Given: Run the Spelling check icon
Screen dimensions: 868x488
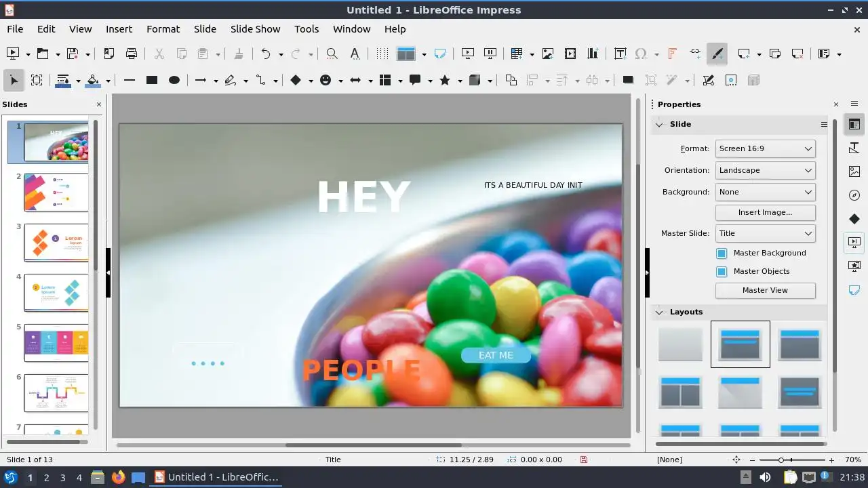Looking at the screenshot, I should point(355,54).
